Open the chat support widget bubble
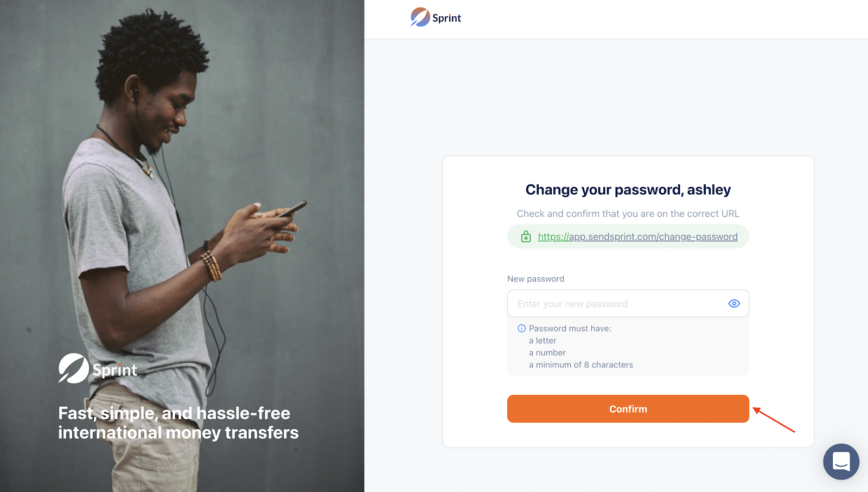The image size is (868, 492). pos(841,462)
